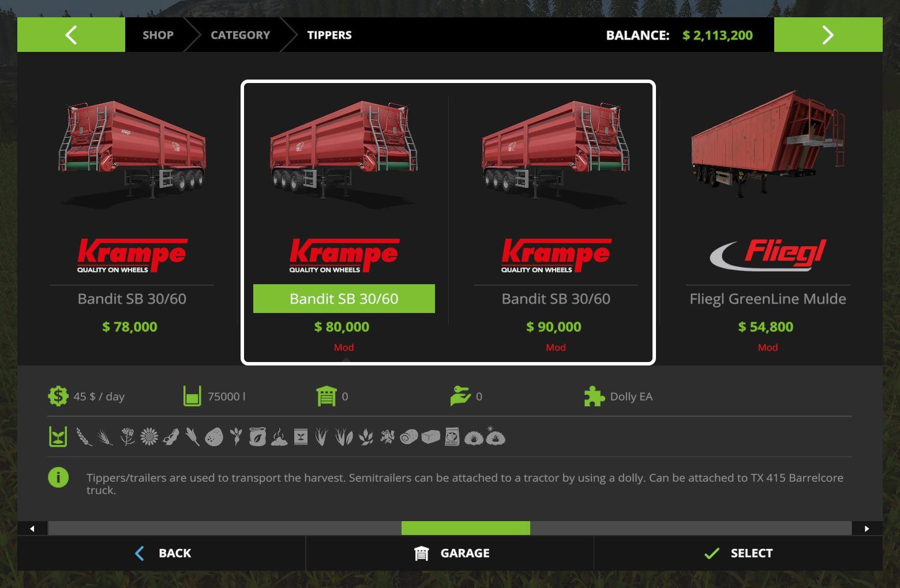Click the potato fill type icon
900x588 pixels.
tap(213, 437)
